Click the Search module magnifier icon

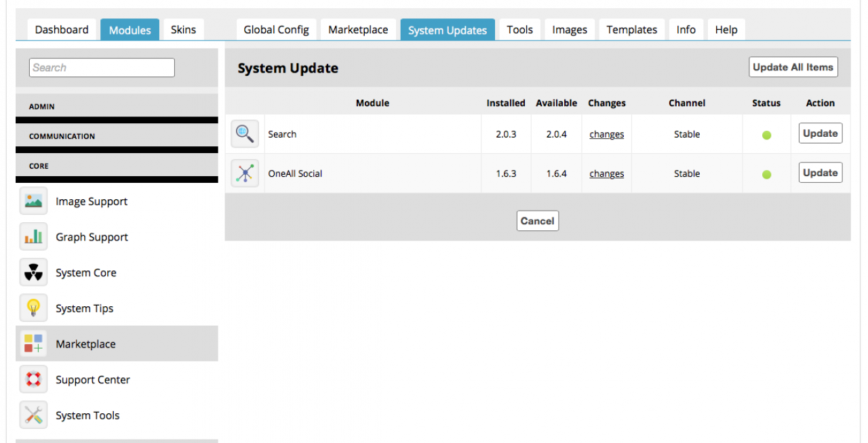click(245, 134)
